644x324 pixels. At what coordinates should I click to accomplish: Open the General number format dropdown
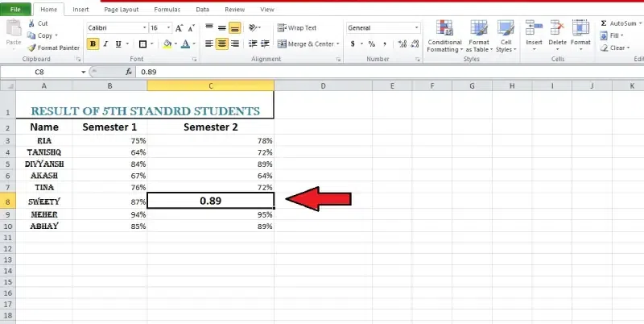click(x=416, y=28)
